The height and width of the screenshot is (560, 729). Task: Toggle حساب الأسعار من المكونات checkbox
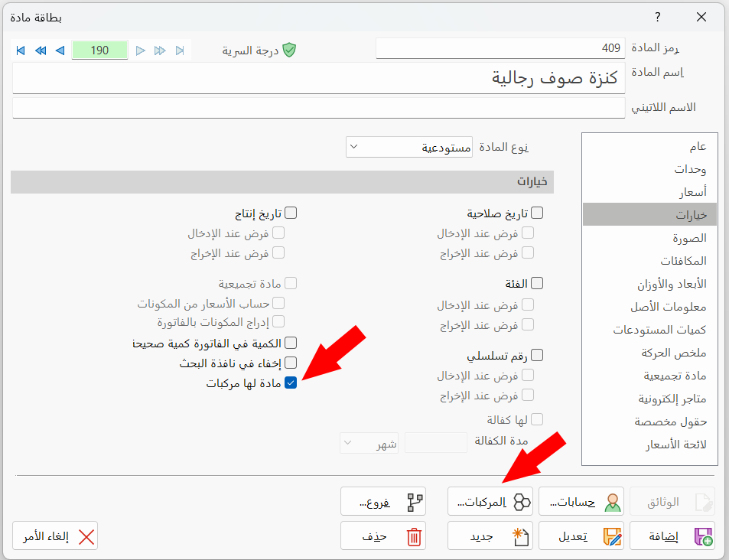coord(278,303)
